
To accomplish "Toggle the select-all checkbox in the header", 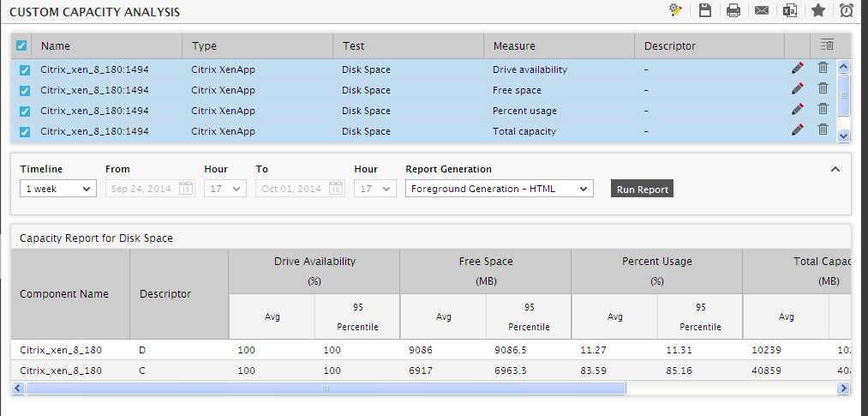I will pos(21,45).
